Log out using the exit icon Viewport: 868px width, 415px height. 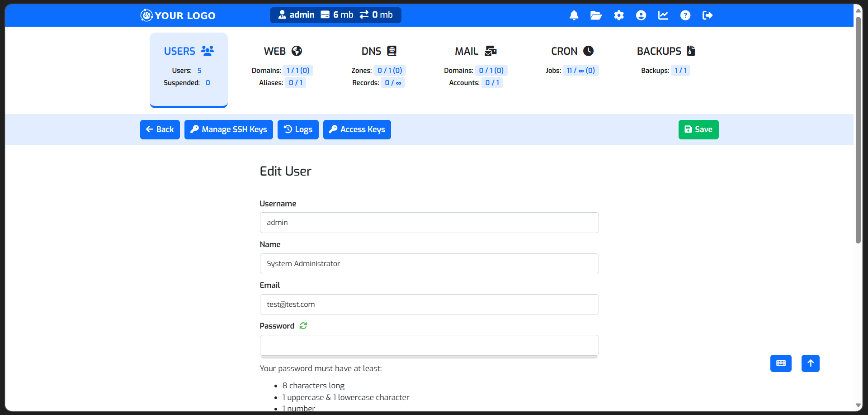coord(708,15)
